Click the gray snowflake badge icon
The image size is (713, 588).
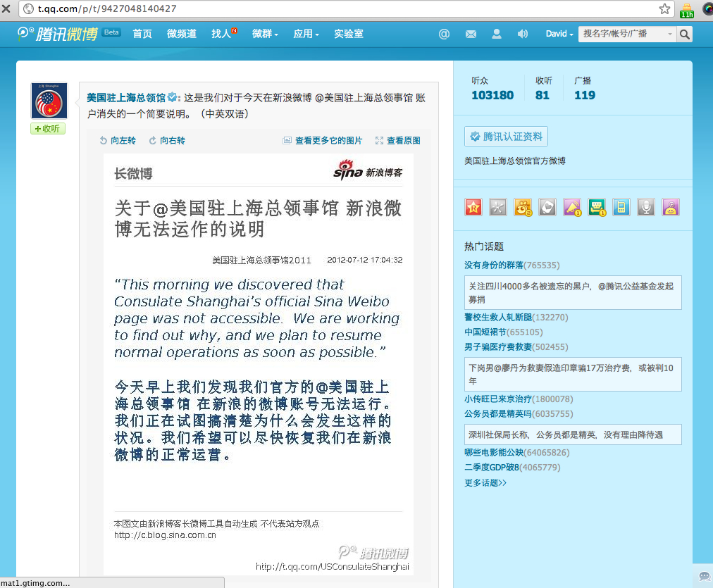tap(498, 207)
